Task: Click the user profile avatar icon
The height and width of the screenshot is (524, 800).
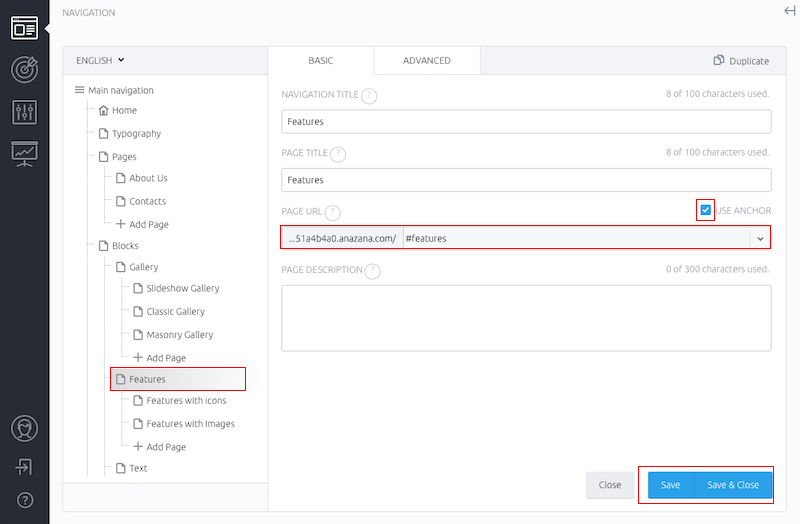Action: pos(24,428)
